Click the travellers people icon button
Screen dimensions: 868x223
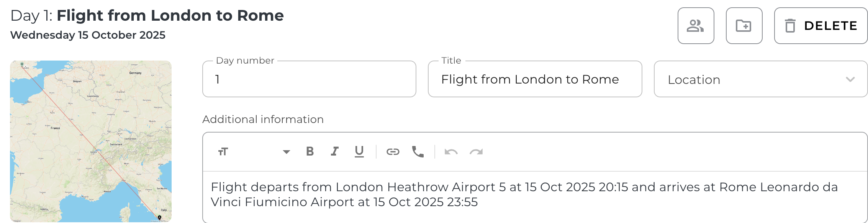[x=696, y=26]
